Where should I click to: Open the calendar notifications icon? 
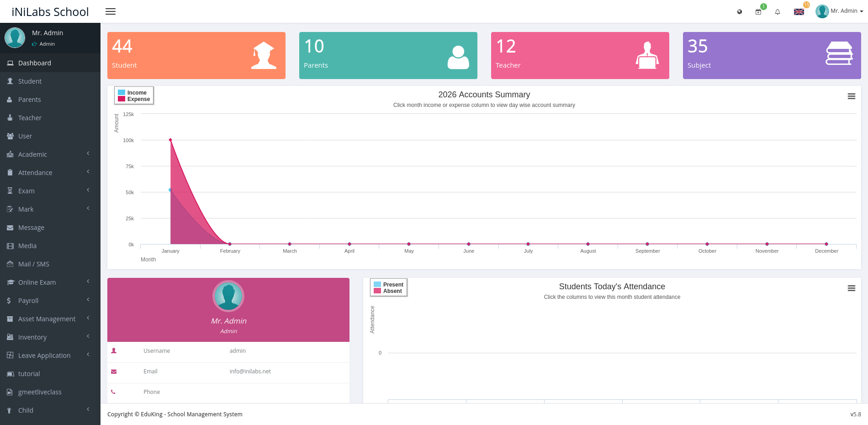[758, 12]
